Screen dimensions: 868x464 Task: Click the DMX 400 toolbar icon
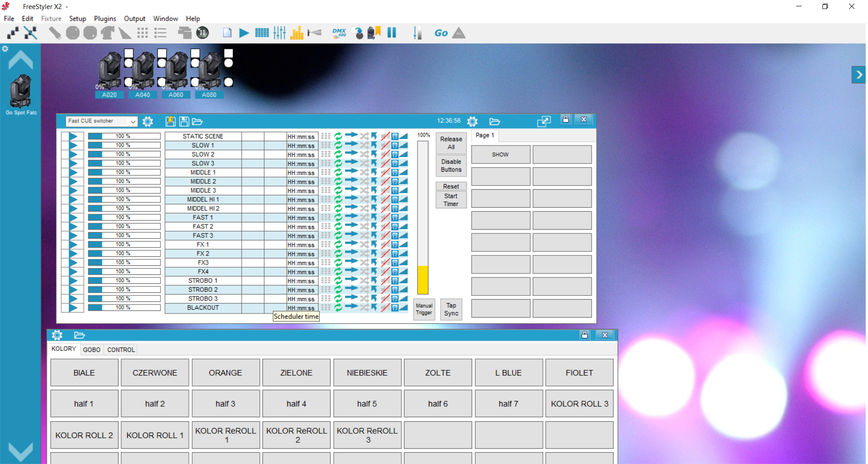coord(339,33)
